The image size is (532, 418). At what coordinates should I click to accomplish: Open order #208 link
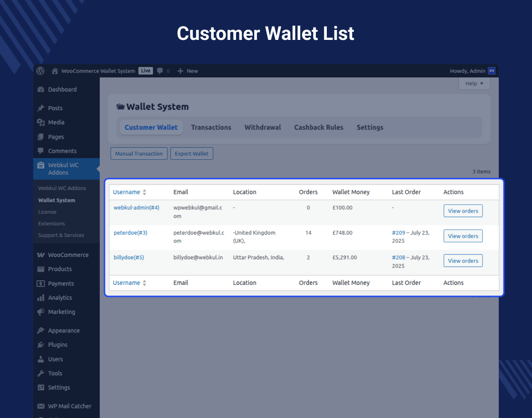point(399,257)
